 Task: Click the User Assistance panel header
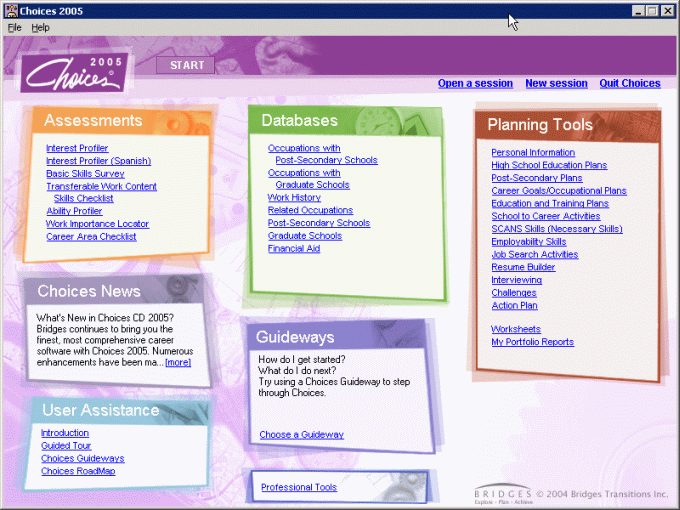pos(120,410)
